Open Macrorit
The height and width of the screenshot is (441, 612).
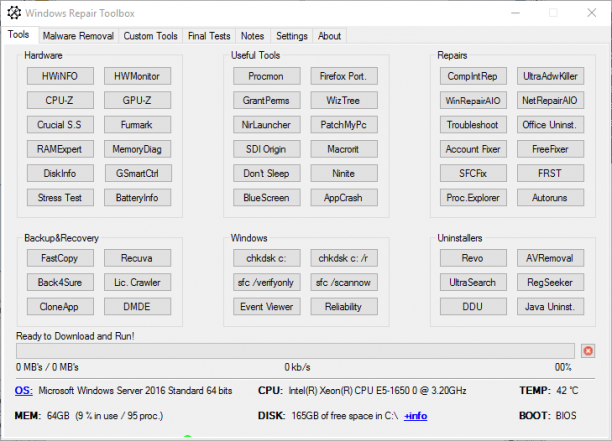[x=344, y=149]
